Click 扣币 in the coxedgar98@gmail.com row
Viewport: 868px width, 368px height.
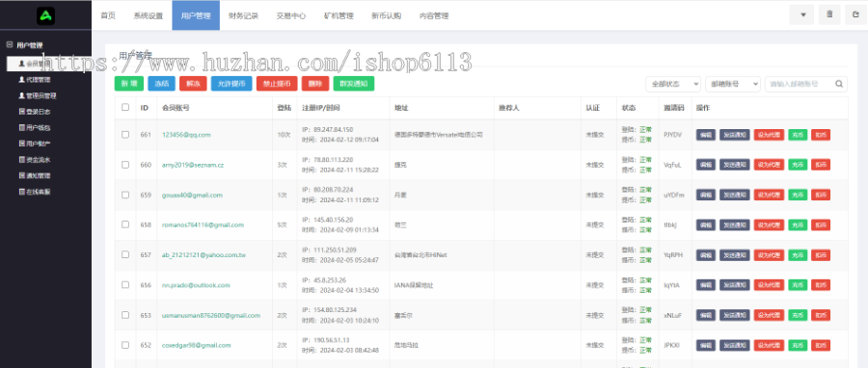tap(821, 345)
